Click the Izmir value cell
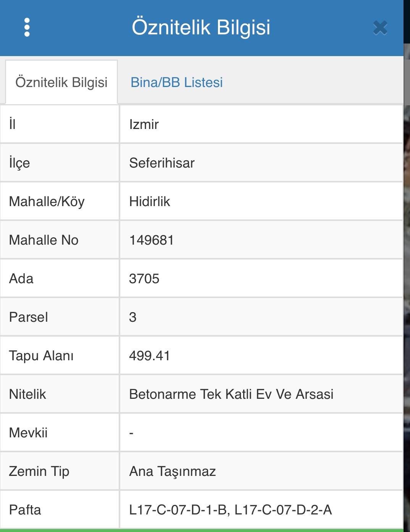The height and width of the screenshot is (532, 410). [x=261, y=124]
